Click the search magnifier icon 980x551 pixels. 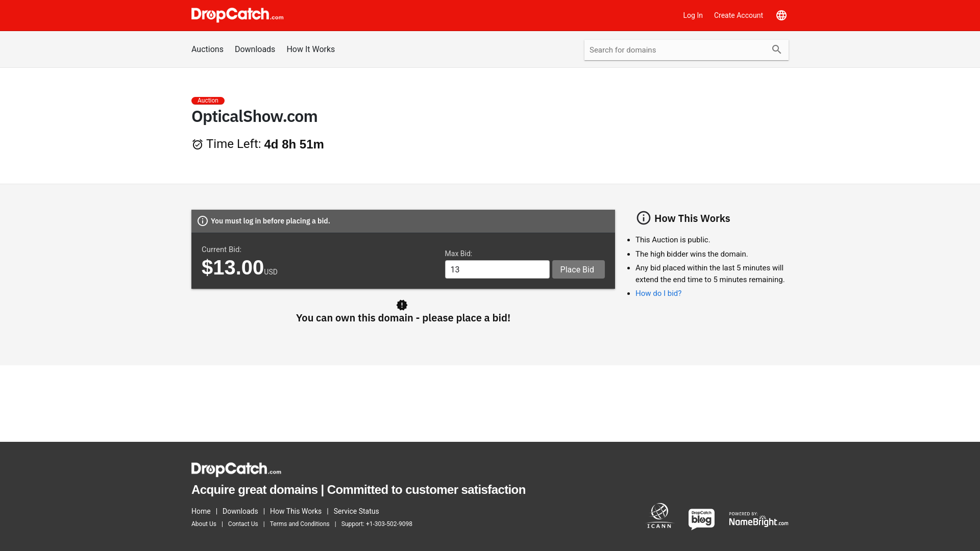pos(776,49)
